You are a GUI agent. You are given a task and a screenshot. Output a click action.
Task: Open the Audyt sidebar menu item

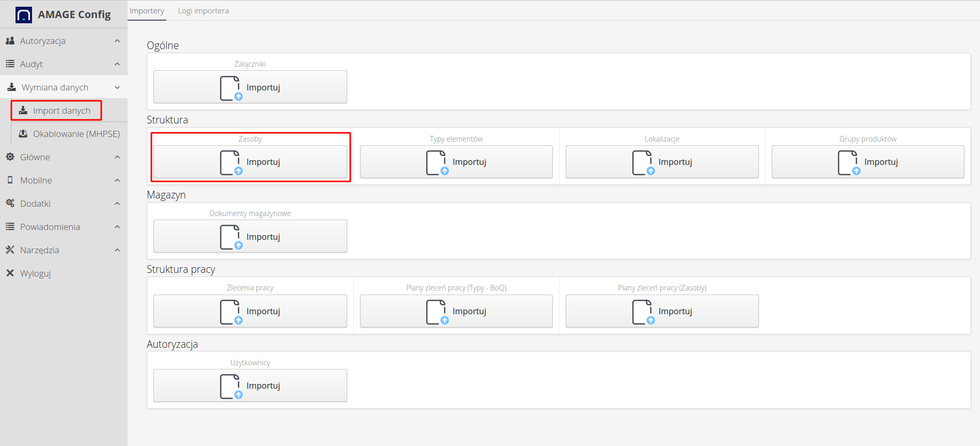[x=32, y=64]
